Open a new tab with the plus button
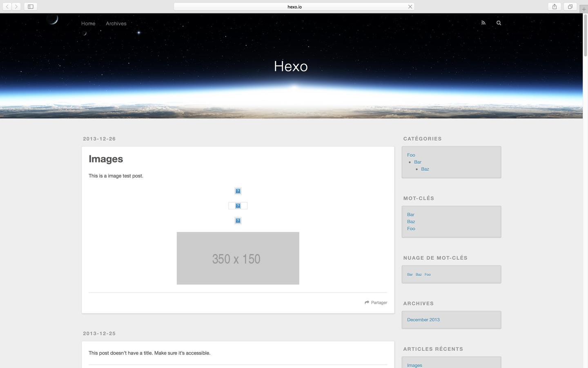 584,9
